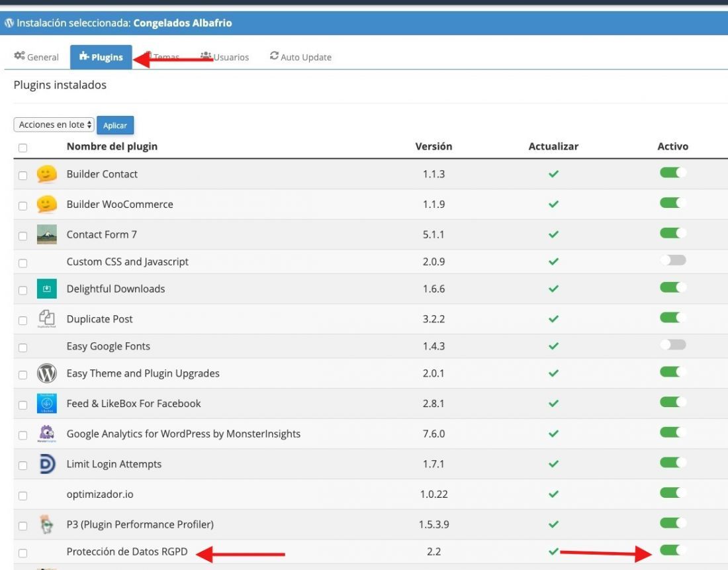Click the update checkmark for optimizador.io
This screenshot has height=570, width=728.
pos(553,494)
